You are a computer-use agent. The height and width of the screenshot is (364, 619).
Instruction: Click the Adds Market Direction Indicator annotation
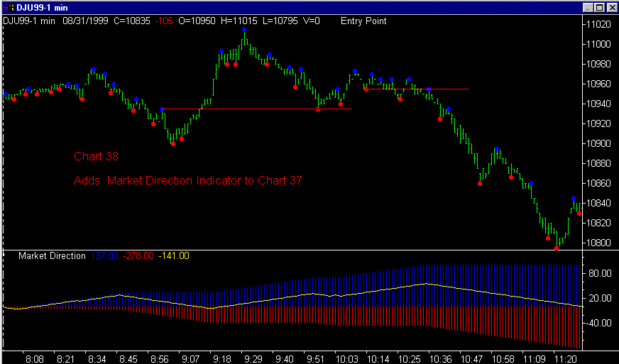coord(188,180)
